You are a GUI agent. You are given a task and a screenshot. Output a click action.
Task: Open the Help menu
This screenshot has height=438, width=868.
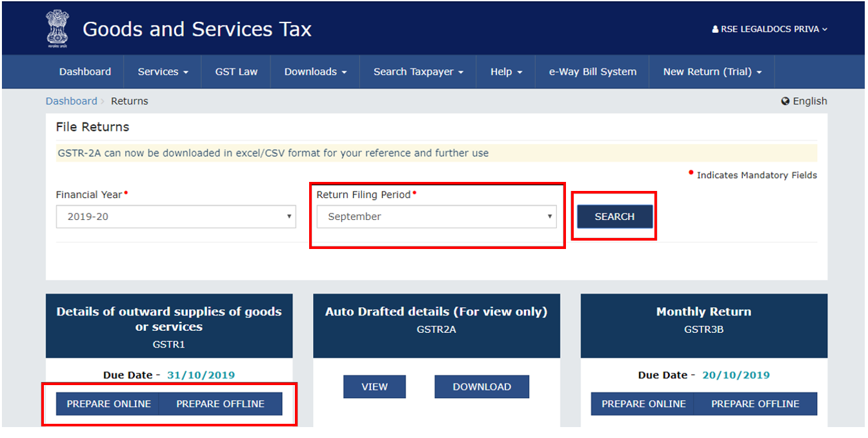[x=506, y=72]
